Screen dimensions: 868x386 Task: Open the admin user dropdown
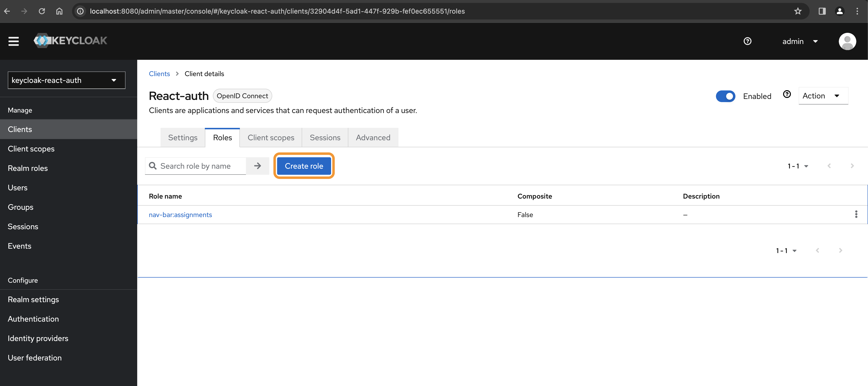coord(800,41)
